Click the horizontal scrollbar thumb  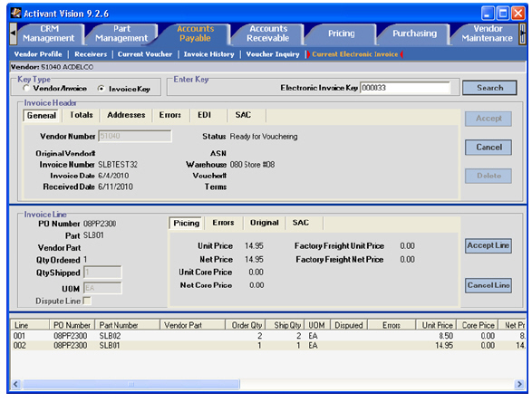[x=131, y=384]
